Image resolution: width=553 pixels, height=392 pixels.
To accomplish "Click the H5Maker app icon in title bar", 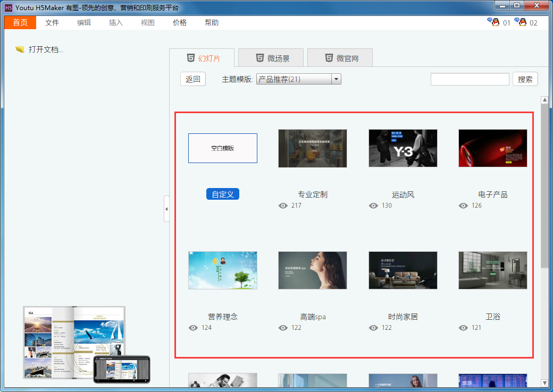I will pos(9,7).
